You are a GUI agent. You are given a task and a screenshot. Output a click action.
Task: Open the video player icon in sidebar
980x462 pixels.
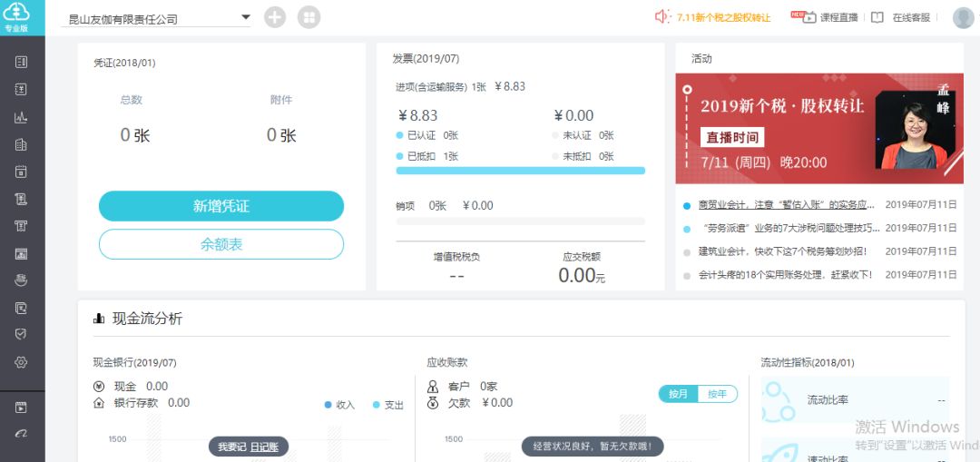tap(22, 408)
